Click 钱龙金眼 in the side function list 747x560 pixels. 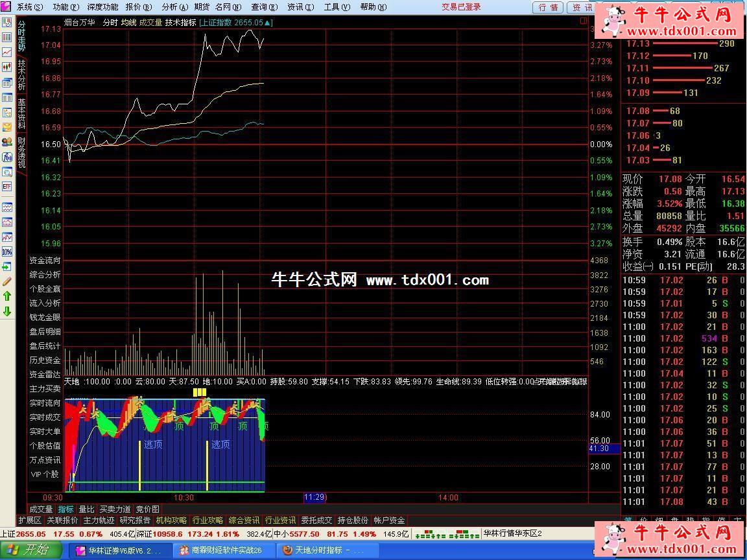point(45,318)
